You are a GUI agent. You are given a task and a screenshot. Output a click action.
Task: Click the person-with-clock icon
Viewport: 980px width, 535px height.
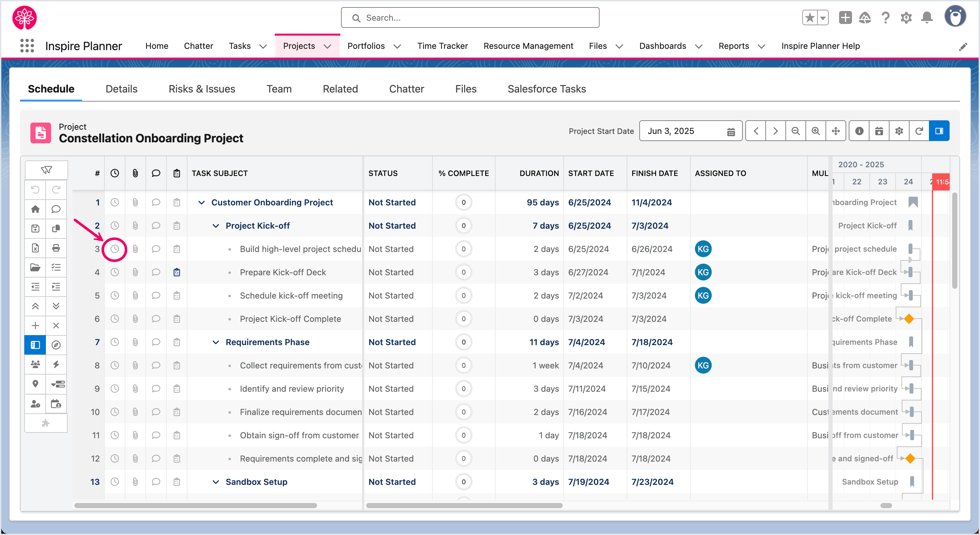tap(35, 404)
